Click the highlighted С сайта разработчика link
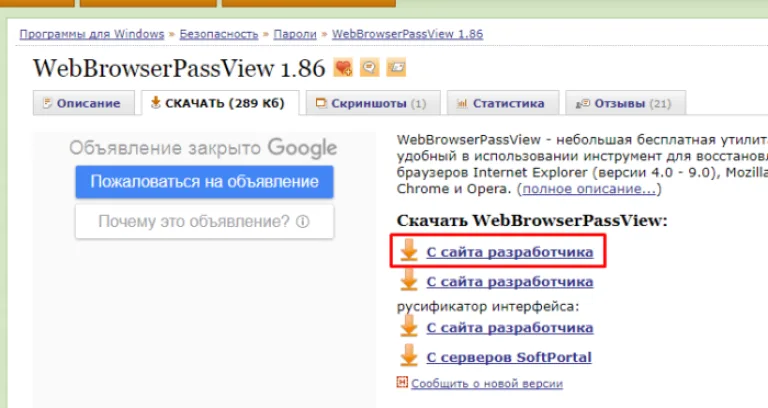The height and width of the screenshot is (408, 768). point(510,252)
